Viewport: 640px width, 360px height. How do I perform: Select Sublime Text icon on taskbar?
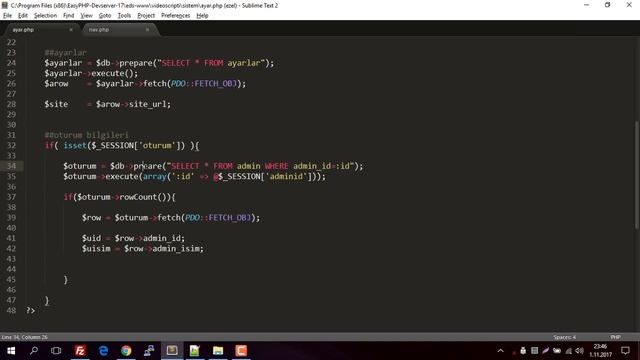coord(172,351)
